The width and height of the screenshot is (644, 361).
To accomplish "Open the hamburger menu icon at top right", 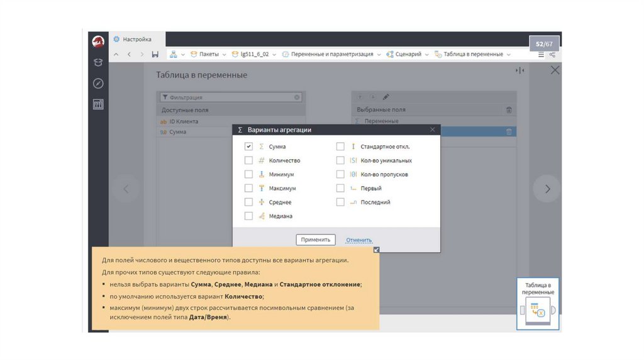I will tap(541, 55).
